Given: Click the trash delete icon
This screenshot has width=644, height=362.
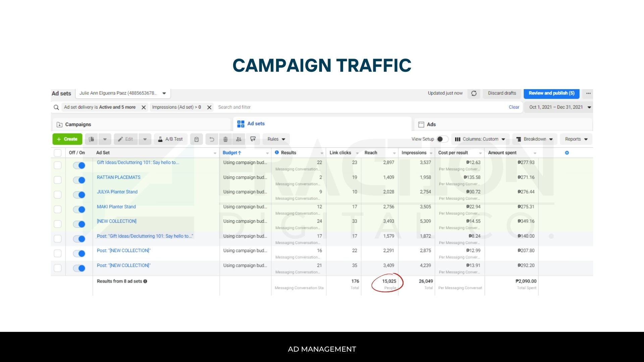Looking at the screenshot, I should 225,139.
